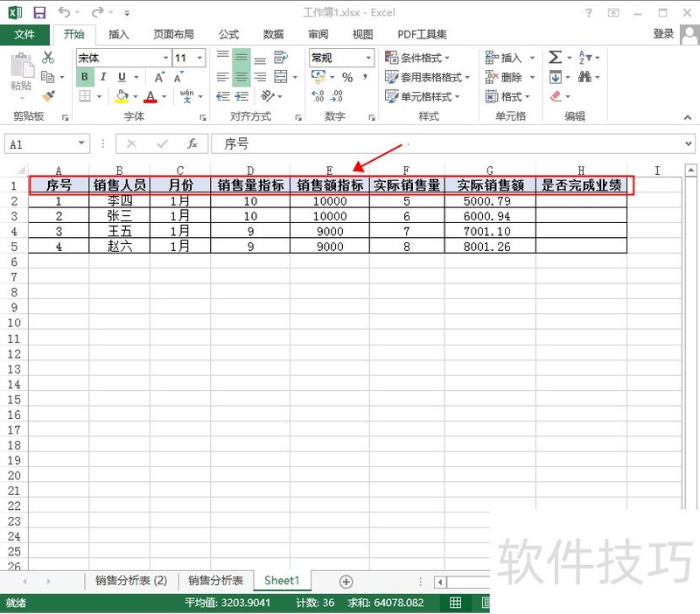The height and width of the screenshot is (614, 700).
Task: Click the insert function fx button
Action: (x=192, y=143)
